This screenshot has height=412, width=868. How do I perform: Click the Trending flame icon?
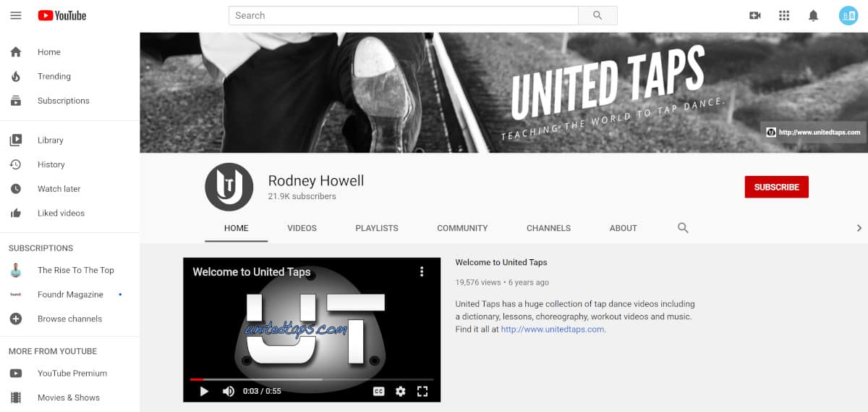(16, 76)
